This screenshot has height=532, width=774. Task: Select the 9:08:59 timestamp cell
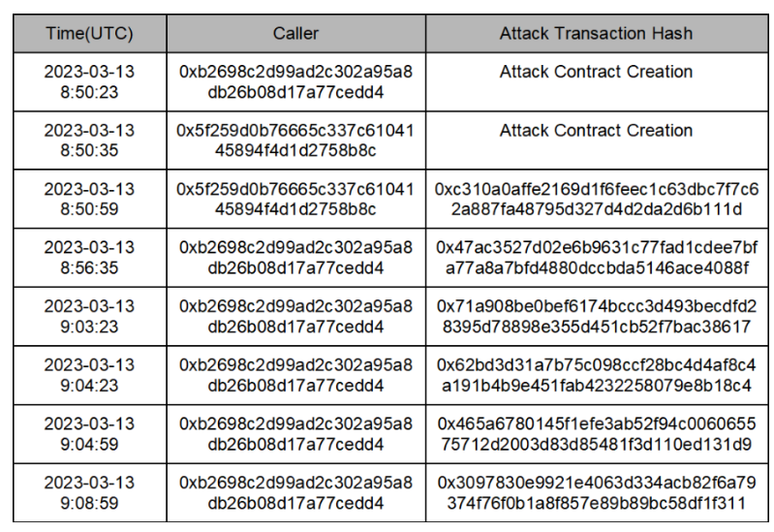pyautogui.click(x=90, y=492)
